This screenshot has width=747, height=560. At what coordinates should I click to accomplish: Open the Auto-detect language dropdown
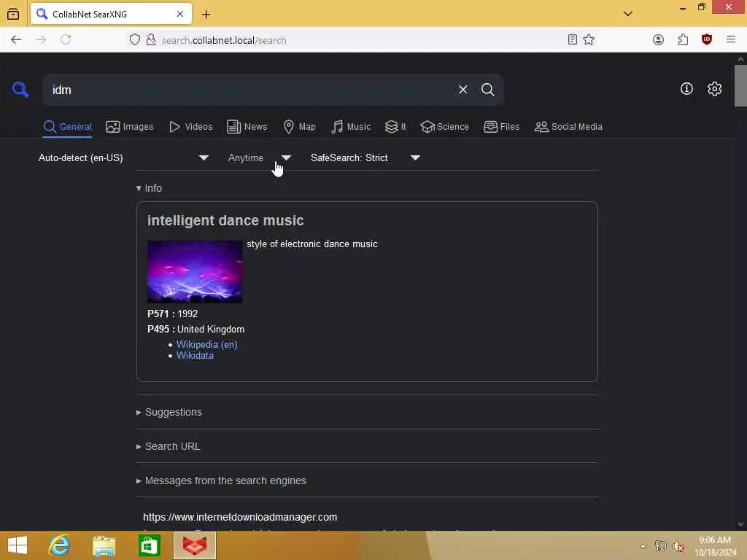(x=123, y=157)
